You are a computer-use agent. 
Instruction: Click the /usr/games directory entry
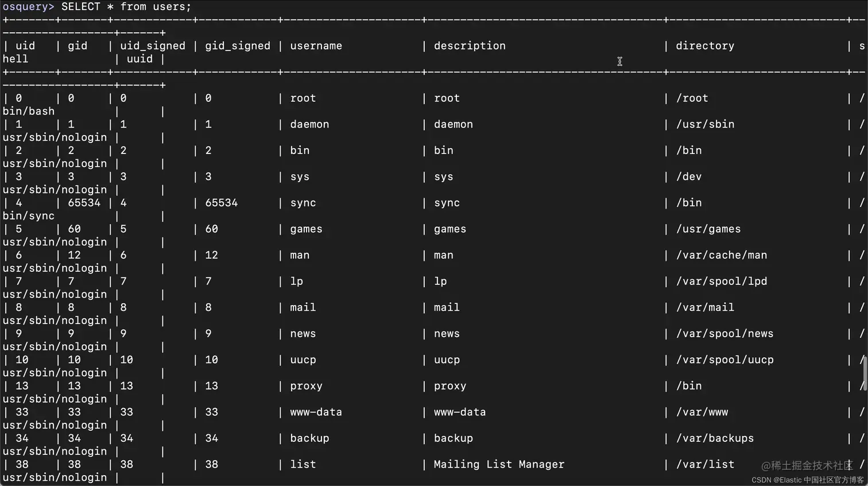point(708,229)
